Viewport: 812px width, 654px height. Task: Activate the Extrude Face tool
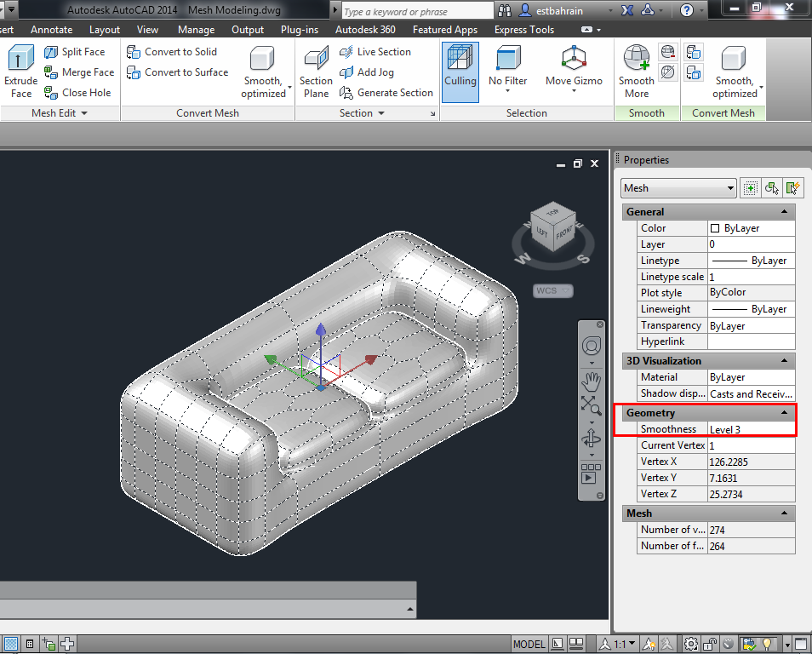[20, 68]
